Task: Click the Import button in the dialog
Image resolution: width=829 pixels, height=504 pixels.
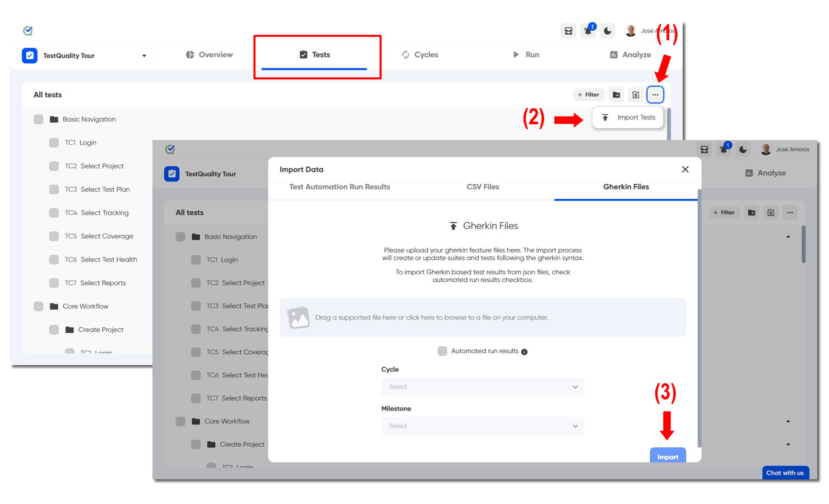Action: [668, 456]
